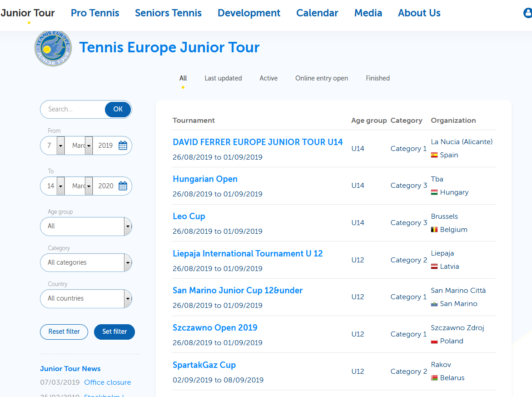Open DAVID FERRER EUROPE JUNIOR TOUR U14

[258, 142]
